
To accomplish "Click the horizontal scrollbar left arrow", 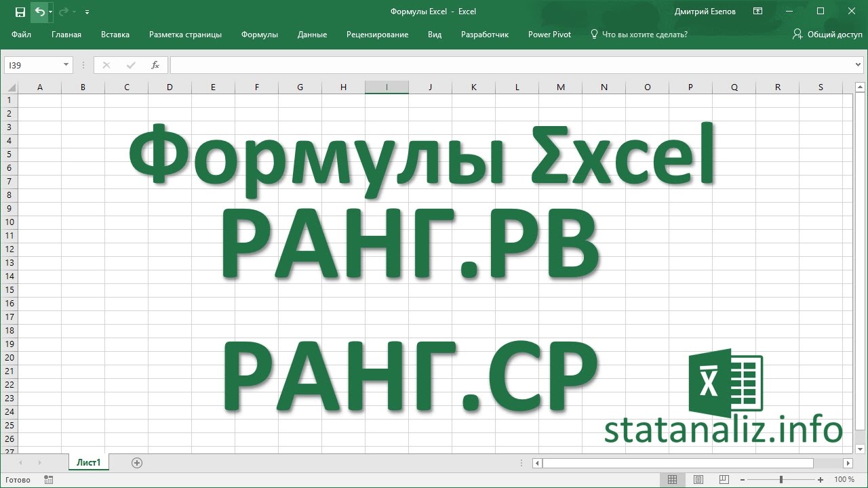I will click(537, 464).
